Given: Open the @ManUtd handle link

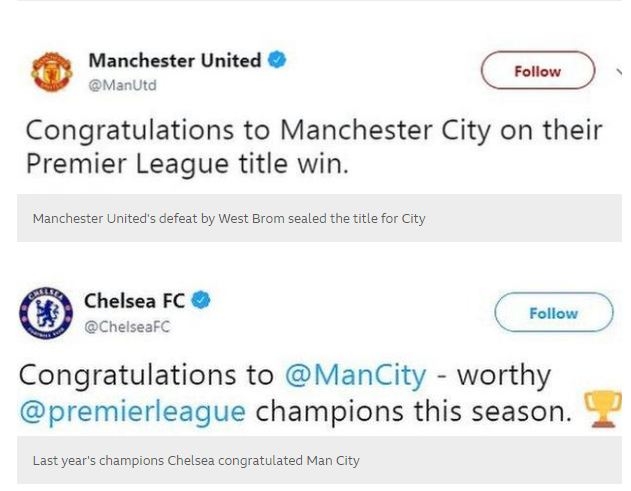Looking at the screenshot, I should coord(122,85).
